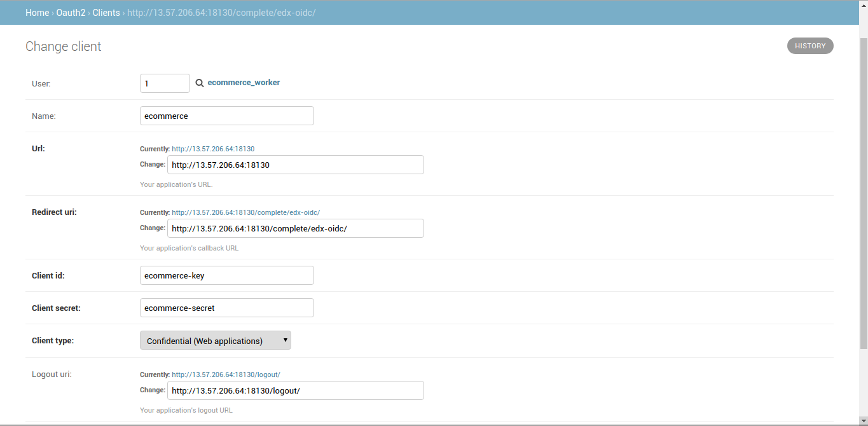Click the Client secret field
Screen dimensions: 868x426
[226, 307]
